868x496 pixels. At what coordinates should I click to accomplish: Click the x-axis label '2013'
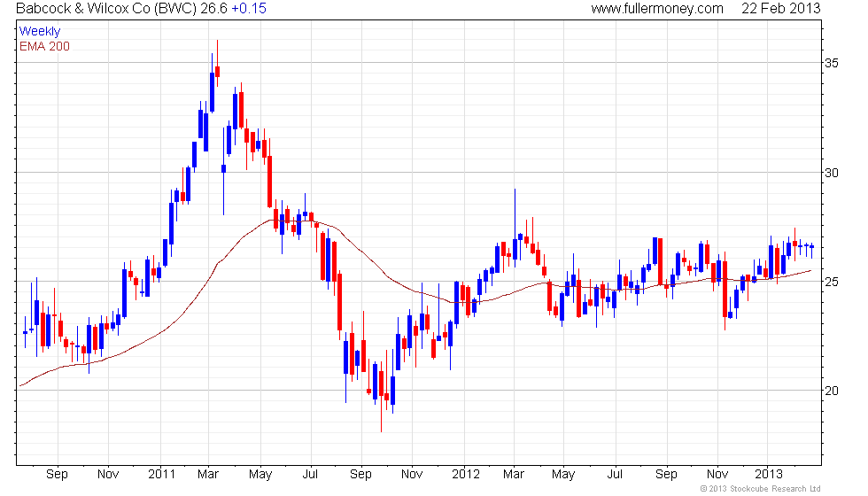769,475
